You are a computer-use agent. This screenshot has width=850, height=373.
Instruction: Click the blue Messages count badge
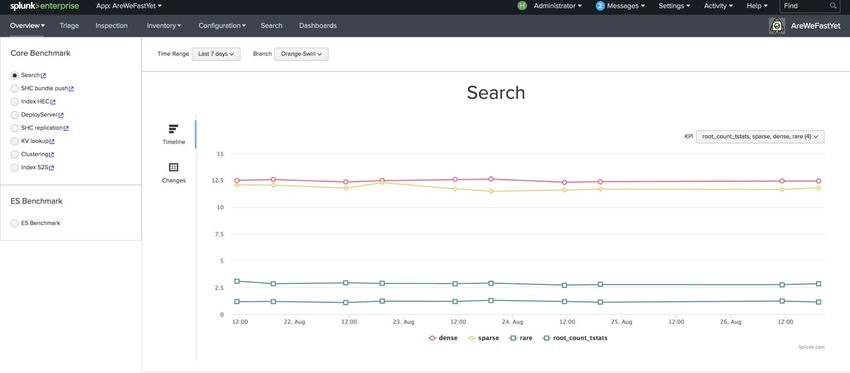click(600, 6)
